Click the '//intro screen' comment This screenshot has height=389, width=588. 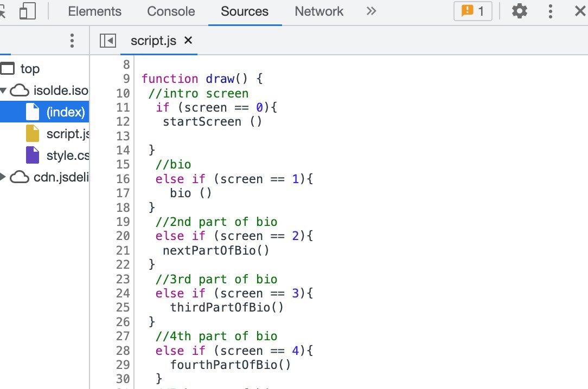click(x=199, y=93)
